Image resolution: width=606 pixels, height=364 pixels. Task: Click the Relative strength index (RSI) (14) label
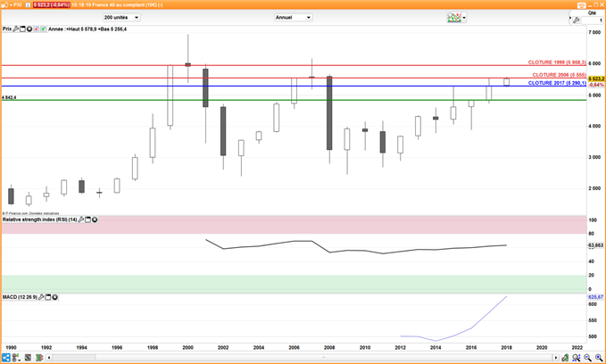(x=39, y=219)
